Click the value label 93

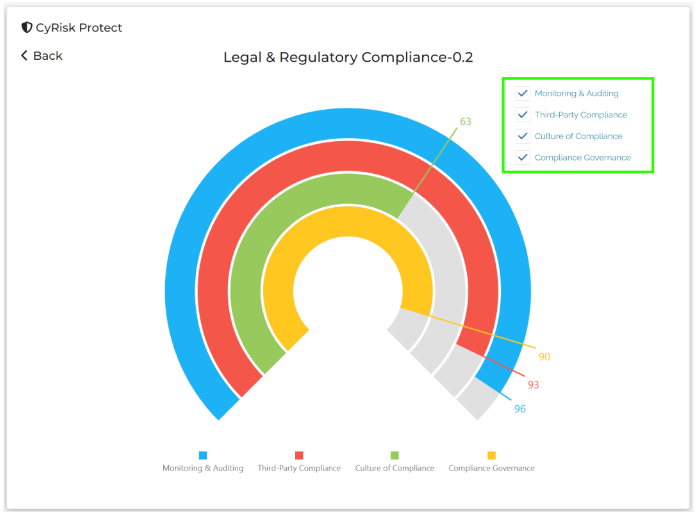point(533,385)
